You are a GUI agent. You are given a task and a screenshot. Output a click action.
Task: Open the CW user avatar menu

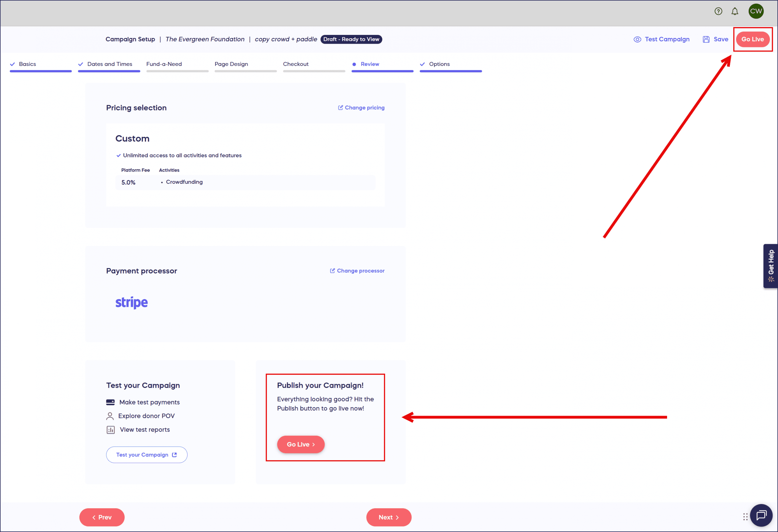click(756, 11)
